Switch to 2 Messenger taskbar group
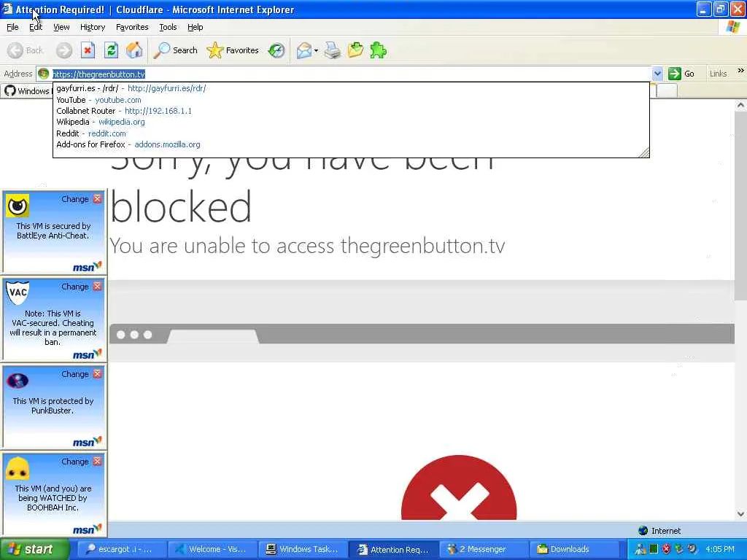The width and height of the screenshot is (747, 560). coord(484,549)
